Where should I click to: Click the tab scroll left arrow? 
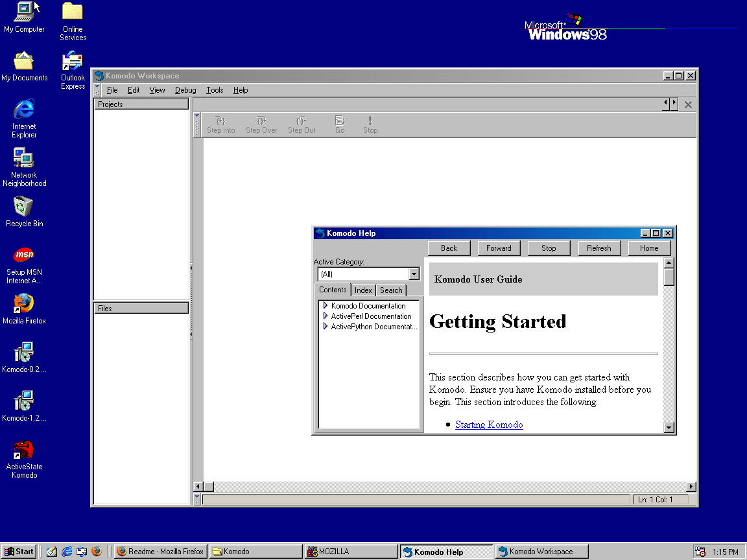(x=666, y=104)
